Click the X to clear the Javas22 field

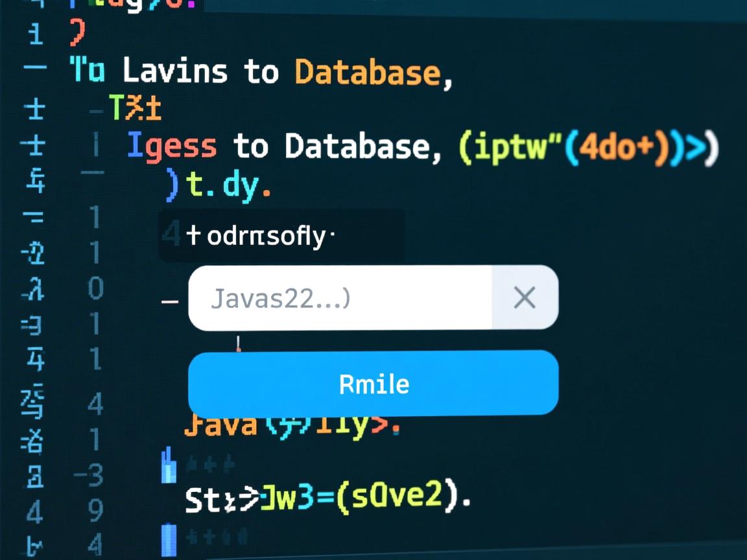click(525, 297)
